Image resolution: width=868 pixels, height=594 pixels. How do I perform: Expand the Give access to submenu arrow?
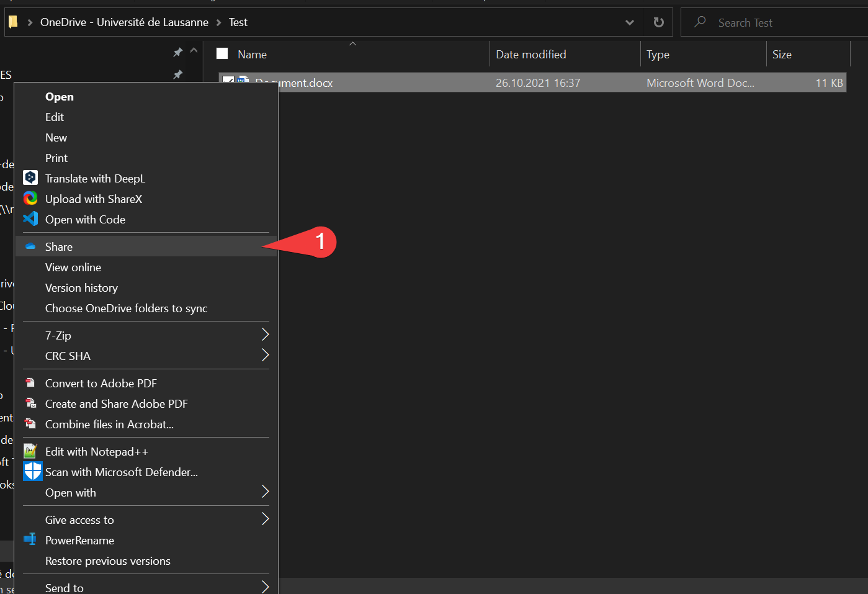click(x=265, y=520)
